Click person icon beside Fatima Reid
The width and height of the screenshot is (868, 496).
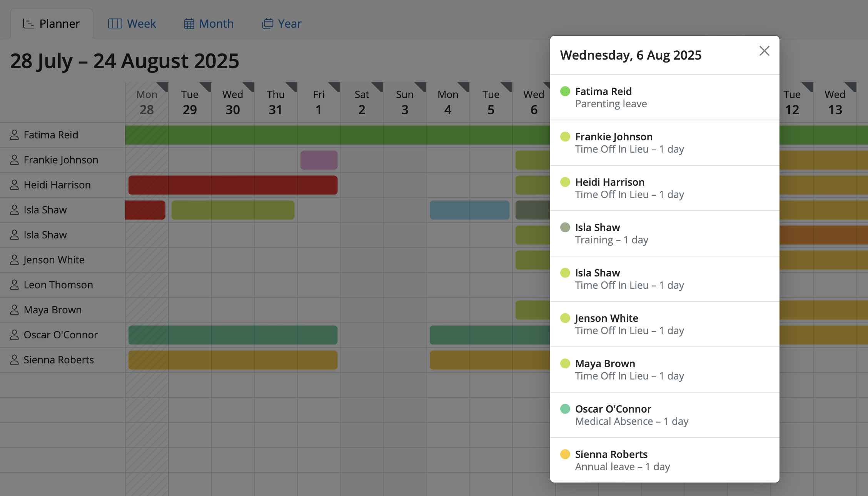coord(14,135)
